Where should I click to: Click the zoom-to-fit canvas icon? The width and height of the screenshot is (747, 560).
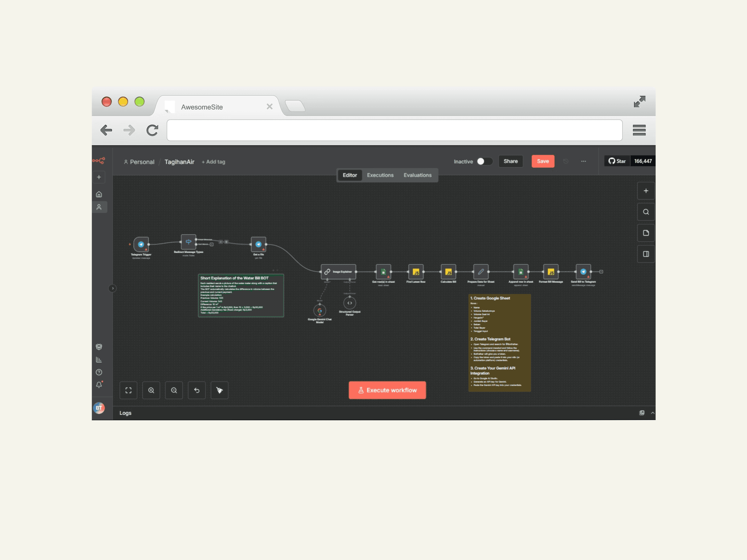click(x=128, y=390)
